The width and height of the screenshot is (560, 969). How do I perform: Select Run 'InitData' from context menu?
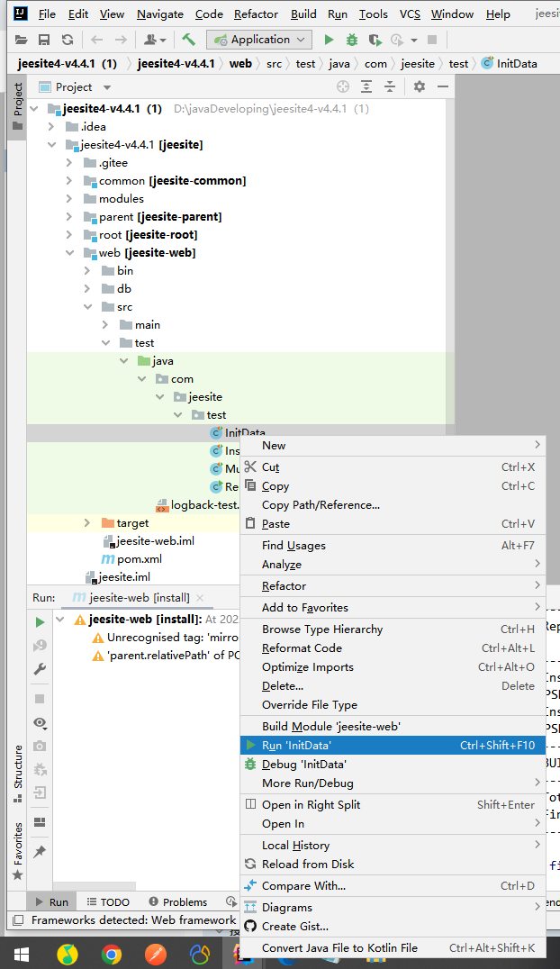[x=393, y=746]
